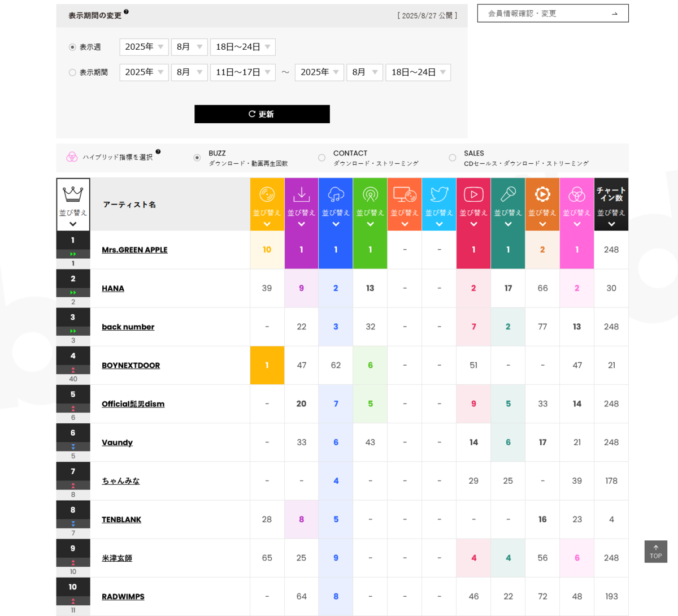Open the 米津玄師 artist link
The height and width of the screenshot is (616, 678).
coord(117,558)
